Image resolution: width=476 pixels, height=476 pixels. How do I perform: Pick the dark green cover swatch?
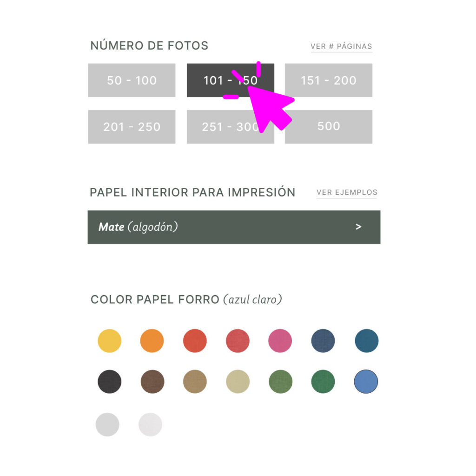(323, 382)
